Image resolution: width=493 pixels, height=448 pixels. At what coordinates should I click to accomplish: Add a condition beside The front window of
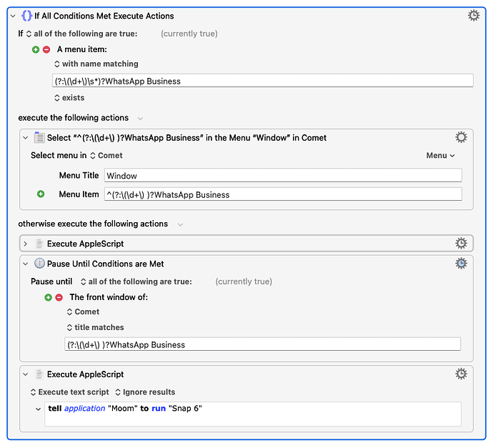click(x=48, y=297)
